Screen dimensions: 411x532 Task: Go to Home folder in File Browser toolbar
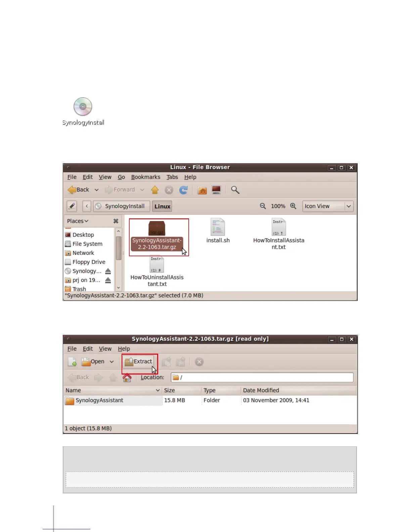coord(202,190)
